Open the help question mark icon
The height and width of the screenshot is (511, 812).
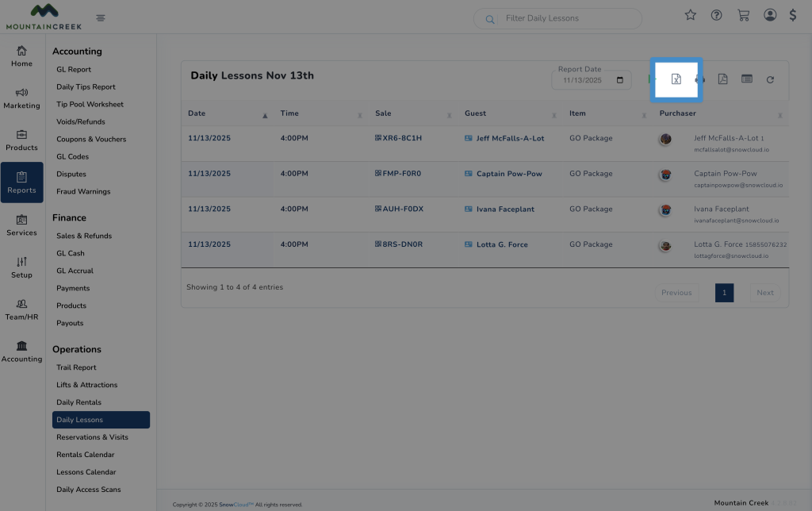click(x=716, y=15)
